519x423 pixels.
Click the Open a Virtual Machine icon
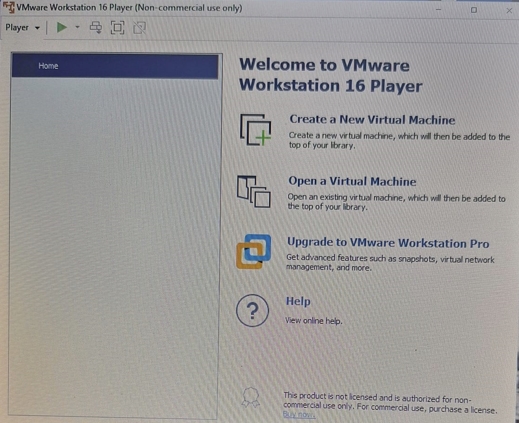(x=254, y=192)
